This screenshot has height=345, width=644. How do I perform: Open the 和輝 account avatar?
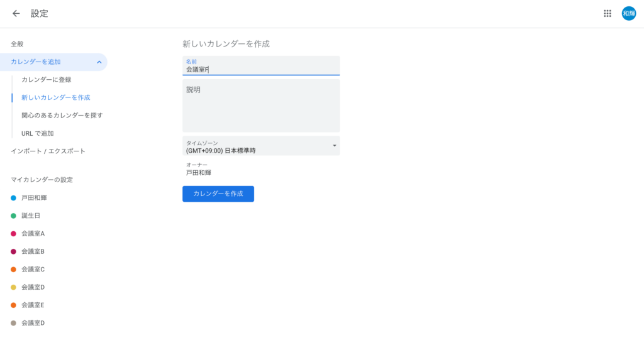629,14
